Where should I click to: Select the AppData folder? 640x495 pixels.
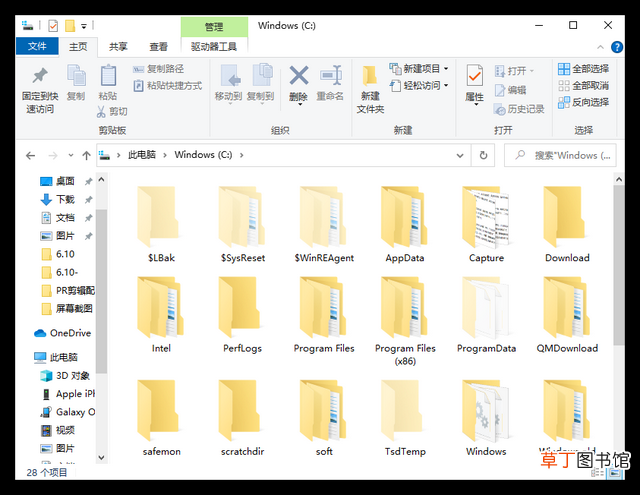pyautogui.click(x=405, y=224)
